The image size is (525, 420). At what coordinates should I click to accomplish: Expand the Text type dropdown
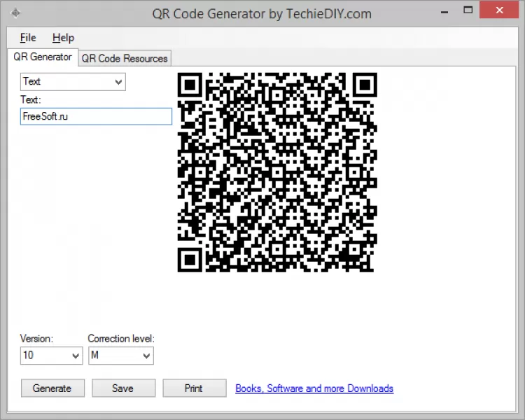[73, 82]
